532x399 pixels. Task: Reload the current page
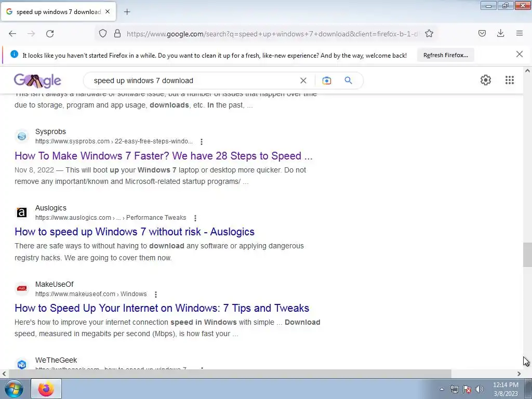pyautogui.click(x=50, y=34)
